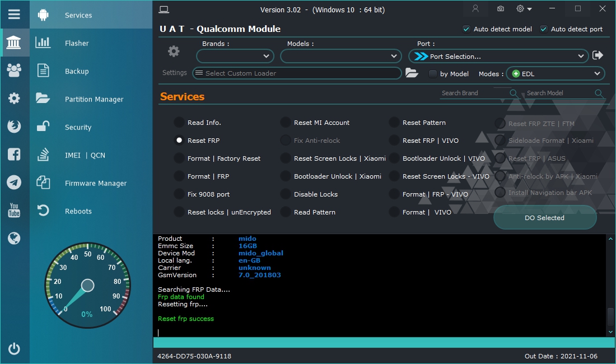The width and height of the screenshot is (616, 364).
Task: Expand the Models dropdown
Action: tap(340, 56)
